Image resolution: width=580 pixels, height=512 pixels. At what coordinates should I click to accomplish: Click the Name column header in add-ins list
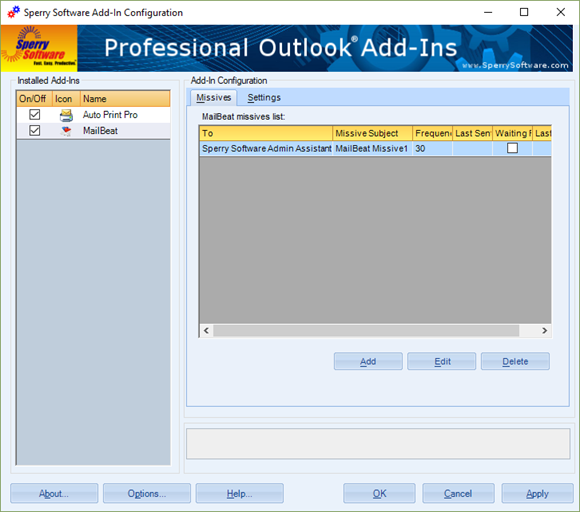[x=125, y=99]
